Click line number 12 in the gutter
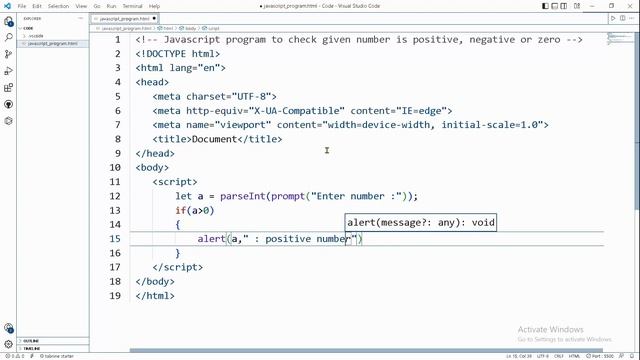640x360 pixels. (115, 196)
